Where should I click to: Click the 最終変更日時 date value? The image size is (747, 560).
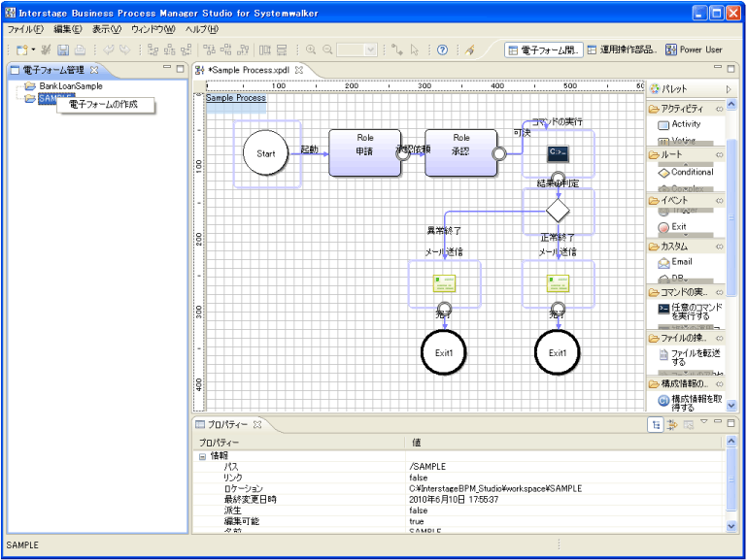(454, 500)
